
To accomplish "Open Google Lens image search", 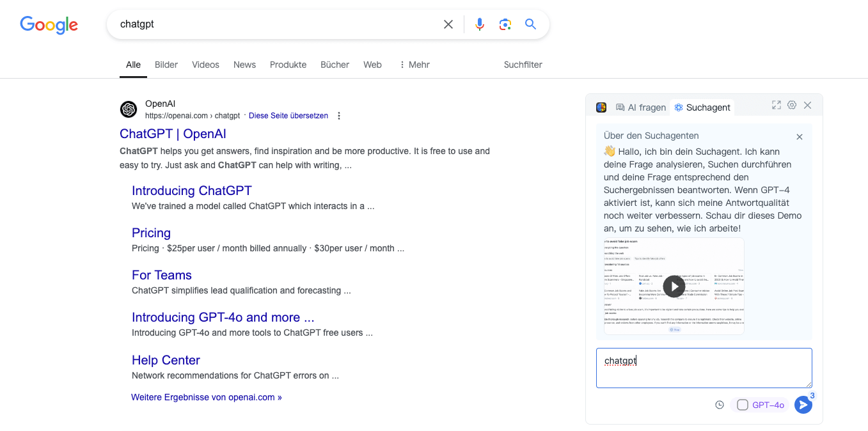I will [505, 24].
